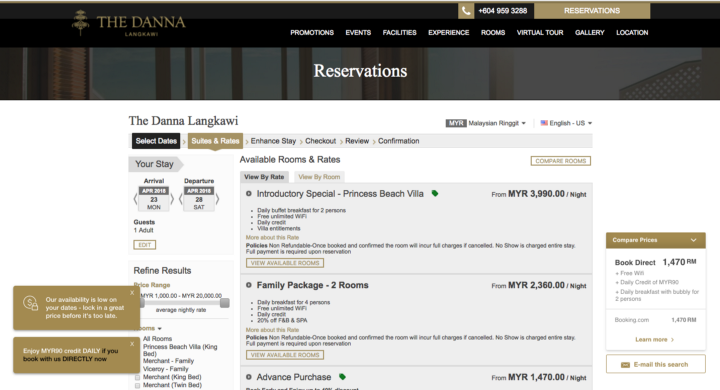Close the low availability notification

pos(132,293)
